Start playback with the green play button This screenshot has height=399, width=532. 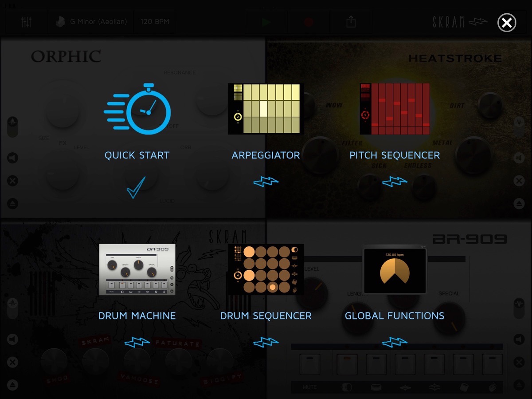coord(266,22)
